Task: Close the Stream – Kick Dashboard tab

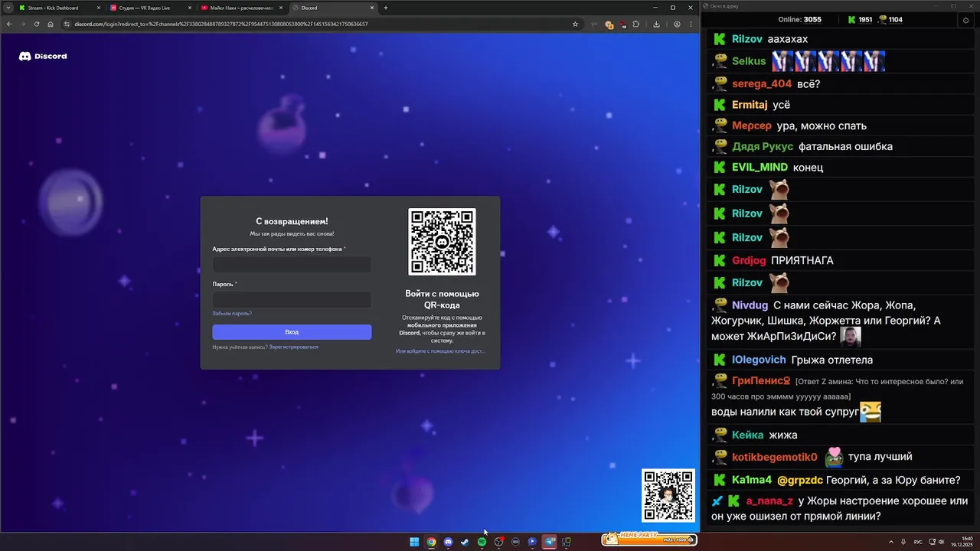Action: [x=99, y=8]
